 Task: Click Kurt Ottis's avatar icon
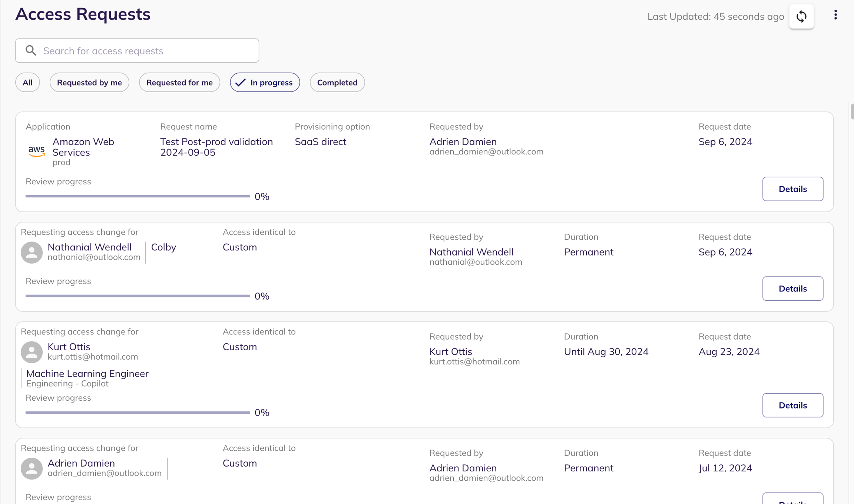pyautogui.click(x=32, y=352)
